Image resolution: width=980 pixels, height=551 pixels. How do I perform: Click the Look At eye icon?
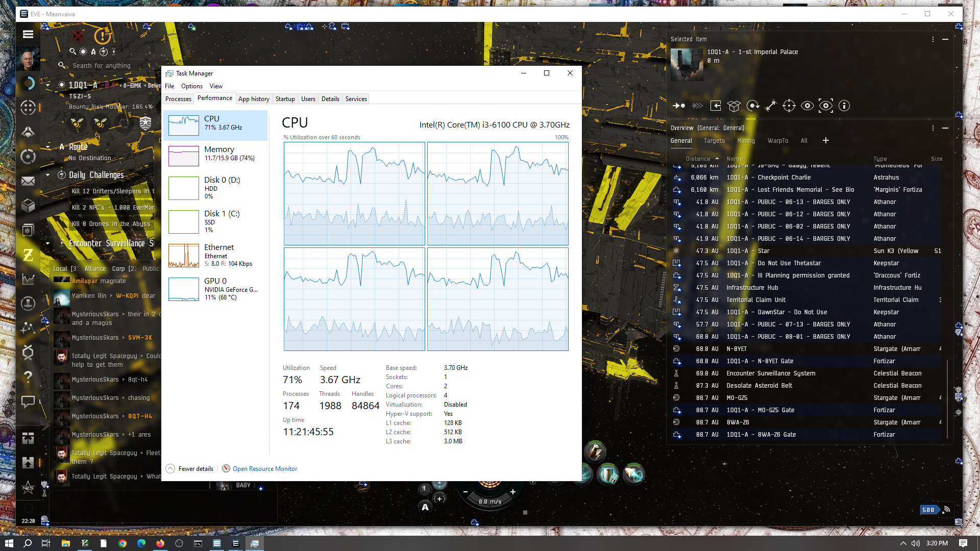point(807,106)
